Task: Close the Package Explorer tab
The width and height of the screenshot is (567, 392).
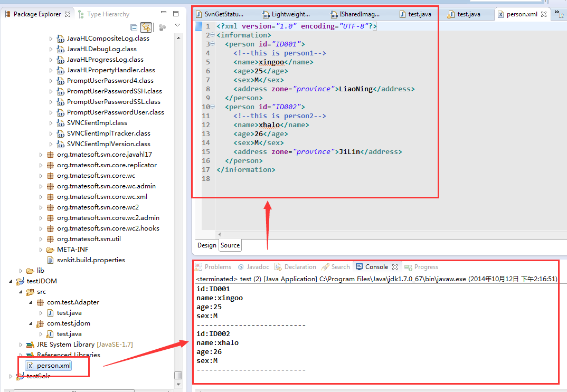Action: coord(68,14)
